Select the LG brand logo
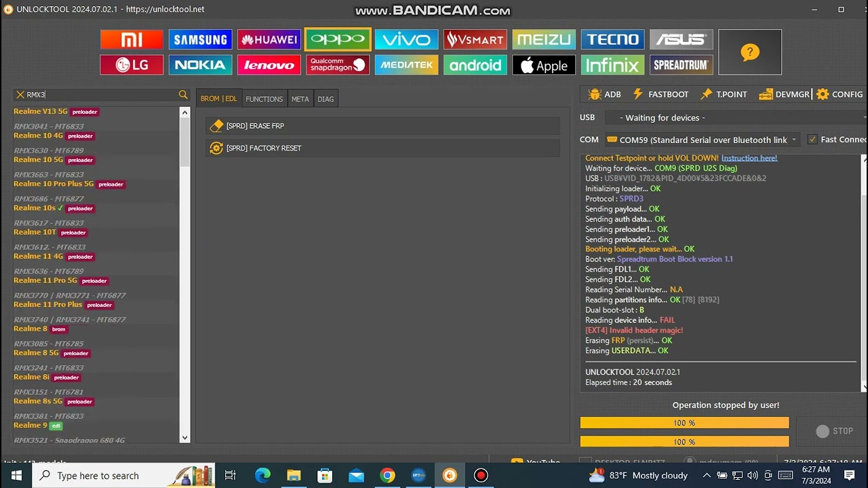The height and width of the screenshot is (488, 868). pos(132,65)
